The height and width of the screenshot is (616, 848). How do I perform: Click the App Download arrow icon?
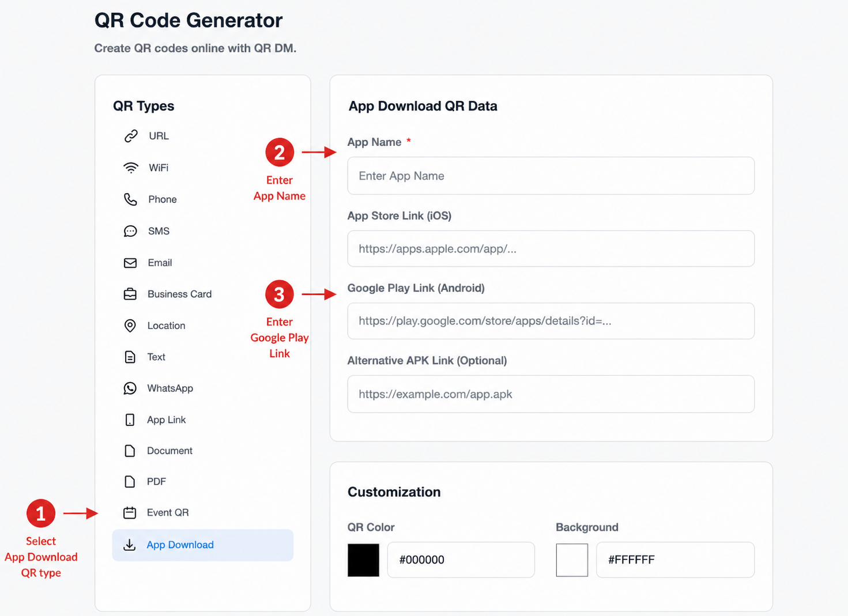coord(130,545)
